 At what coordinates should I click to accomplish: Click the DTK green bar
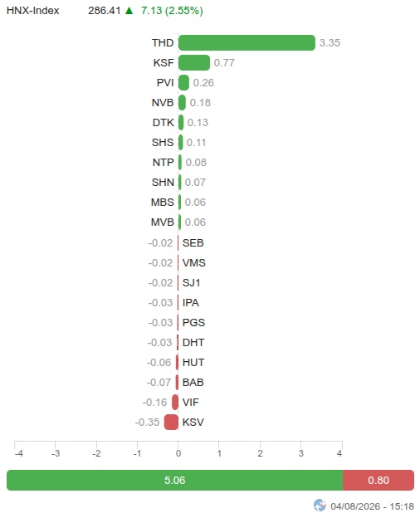point(181,122)
